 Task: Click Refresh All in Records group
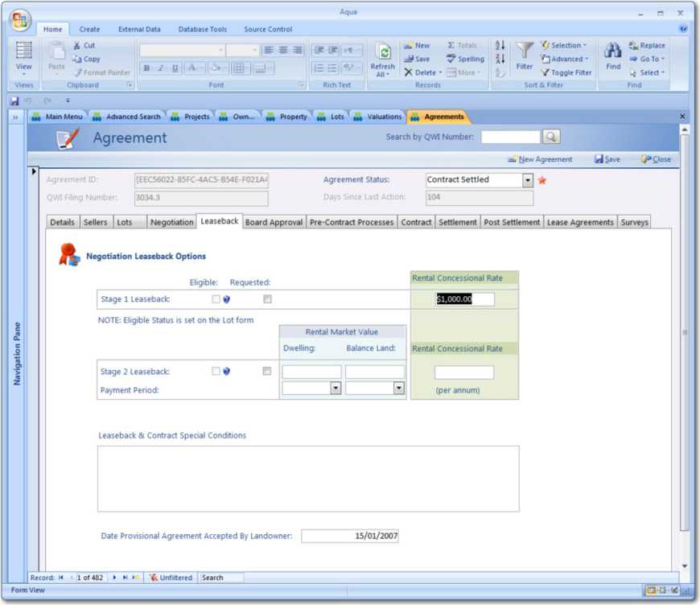pyautogui.click(x=383, y=58)
